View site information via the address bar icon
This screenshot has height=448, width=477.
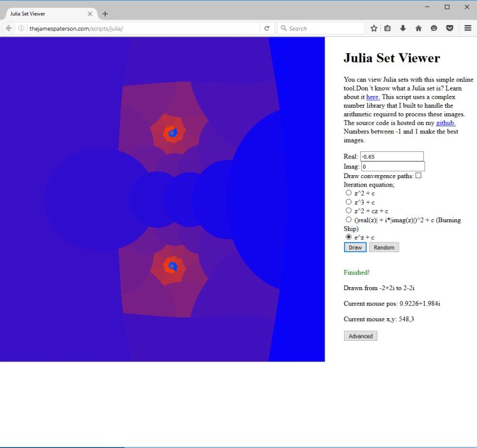click(21, 27)
